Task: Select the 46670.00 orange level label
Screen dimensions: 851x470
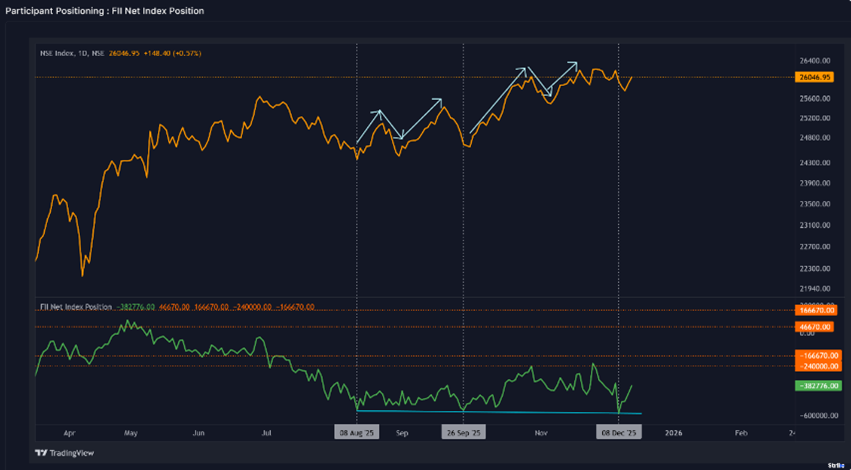Action: 816,326
